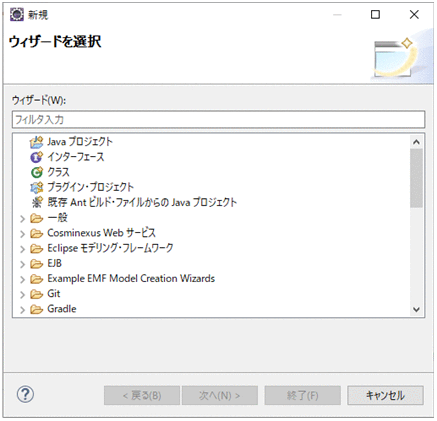Click the インターフェース wizard icon
Image resolution: width=437 pixels, height=421 pixels.
(x=36, y=157)
